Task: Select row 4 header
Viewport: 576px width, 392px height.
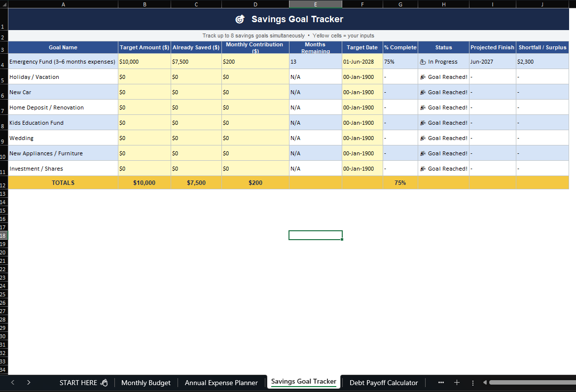Action: 3,62
